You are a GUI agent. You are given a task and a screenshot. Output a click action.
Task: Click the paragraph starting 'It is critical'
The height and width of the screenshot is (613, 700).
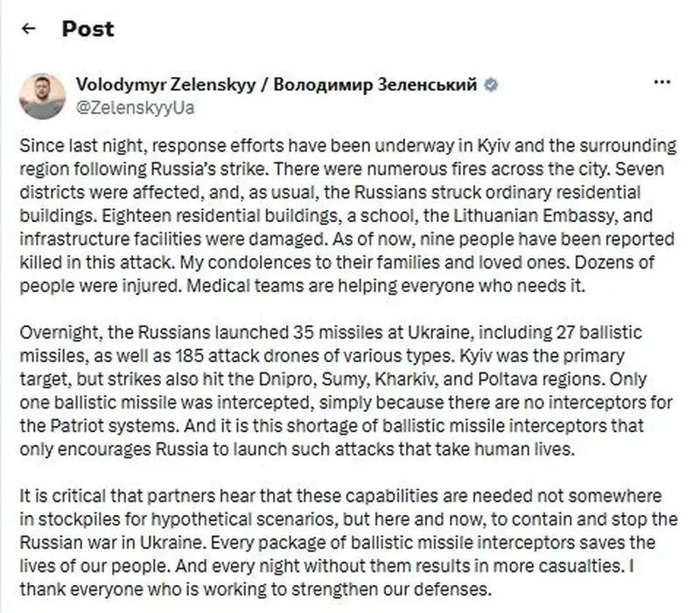pos(348,542)
